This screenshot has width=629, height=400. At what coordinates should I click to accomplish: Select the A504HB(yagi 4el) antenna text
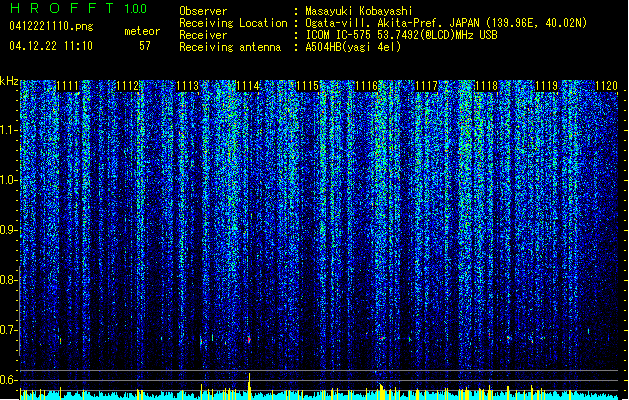[x=353, y=47]
